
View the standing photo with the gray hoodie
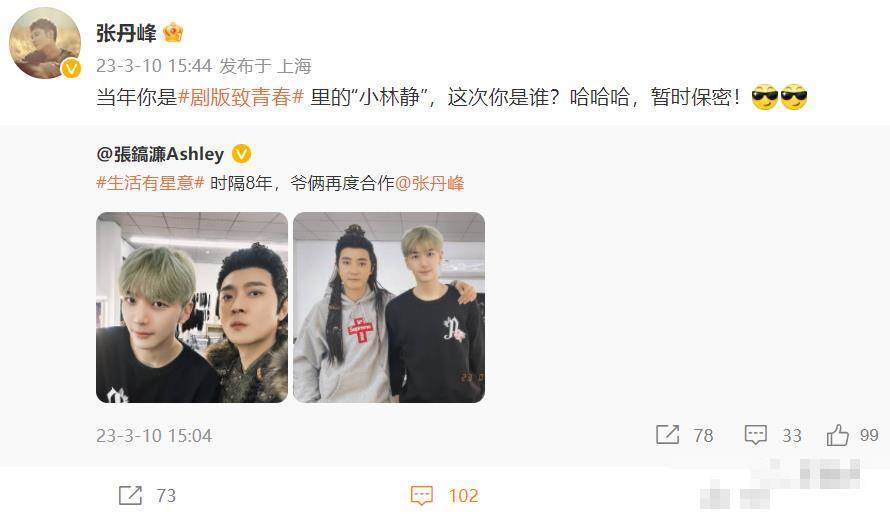(389, 307)
